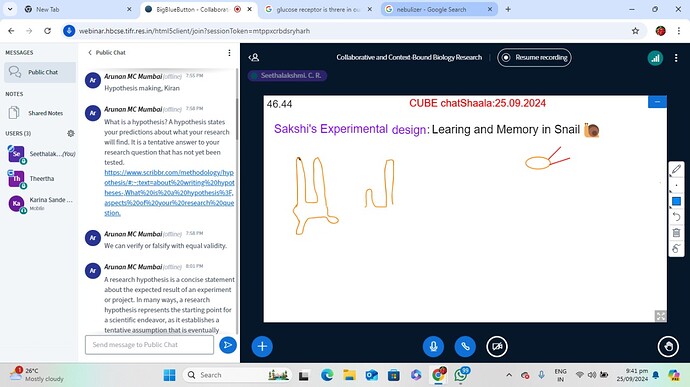Toggle multi-user whiteboard mode
This screenshot has height=387, width=690.
[676, 249]
